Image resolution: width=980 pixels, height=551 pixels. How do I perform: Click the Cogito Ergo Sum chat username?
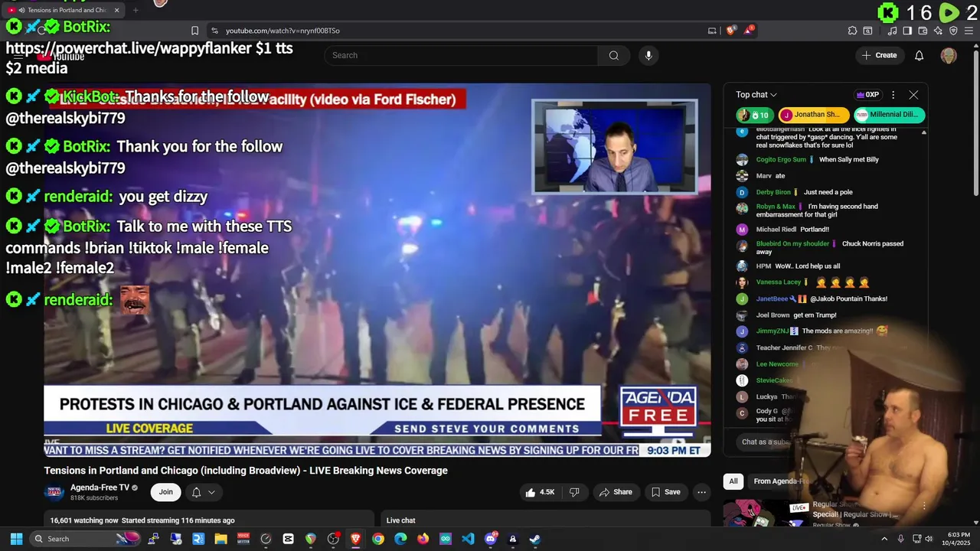click(x=781, y=159)
